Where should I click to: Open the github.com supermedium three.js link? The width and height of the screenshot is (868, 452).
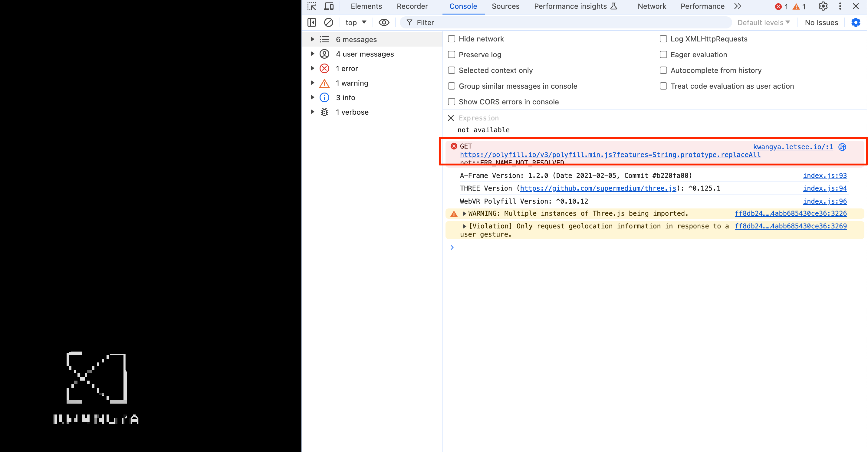[x=598, y=188]
